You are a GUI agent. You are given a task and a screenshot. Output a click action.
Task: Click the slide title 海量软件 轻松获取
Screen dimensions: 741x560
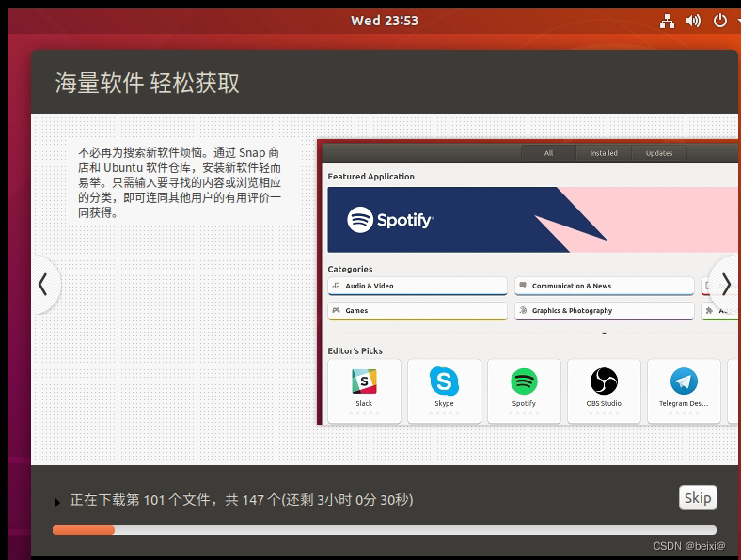coord(148,83)
